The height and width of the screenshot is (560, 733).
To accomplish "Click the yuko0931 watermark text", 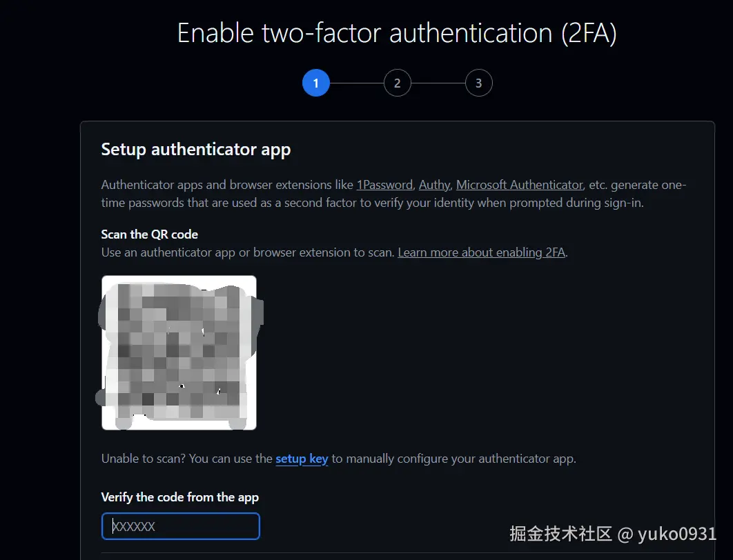I will tap(677, 533).
